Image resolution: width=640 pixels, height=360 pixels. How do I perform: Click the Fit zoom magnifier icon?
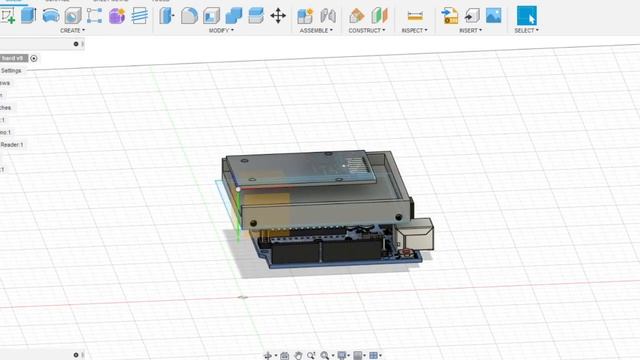click(324, 356)
